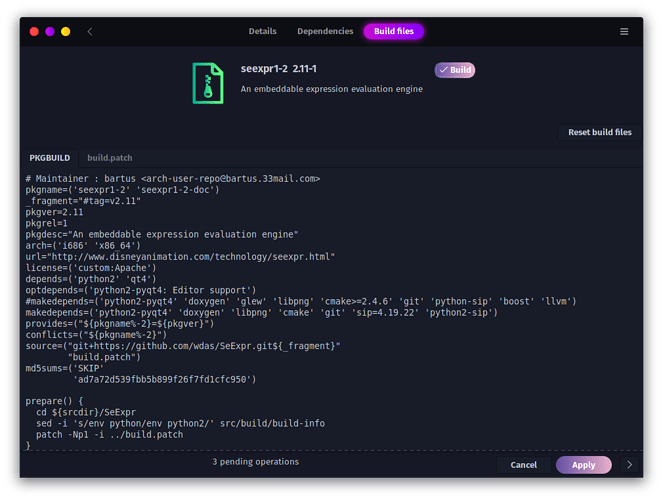This screenshot has width=662, height=500.
Task: Click the 'cd ${srcdir}/SeExpr' line
Action: tap(86, 412)
